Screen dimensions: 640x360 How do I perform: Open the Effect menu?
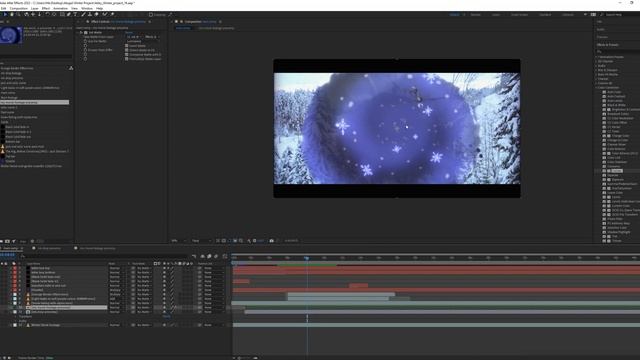point(46,8)
